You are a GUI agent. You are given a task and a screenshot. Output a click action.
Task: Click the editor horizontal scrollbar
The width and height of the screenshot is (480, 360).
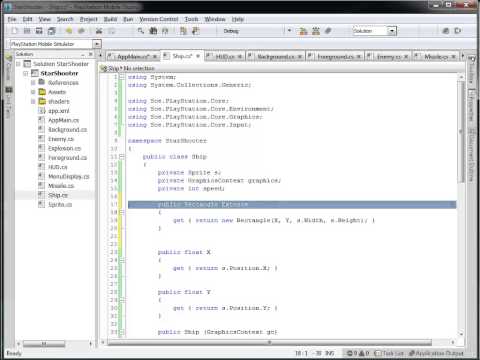tap(269, 342)
